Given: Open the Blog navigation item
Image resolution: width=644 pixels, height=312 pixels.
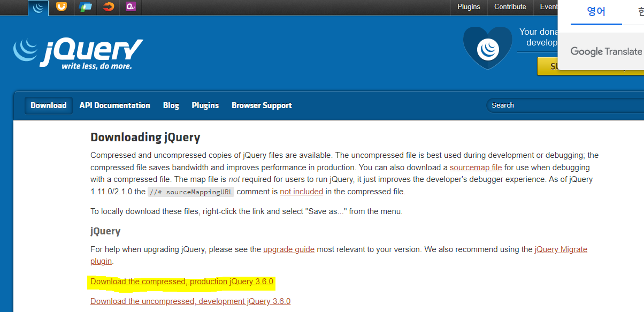Looking at the screenshot, I should [171, 105].
